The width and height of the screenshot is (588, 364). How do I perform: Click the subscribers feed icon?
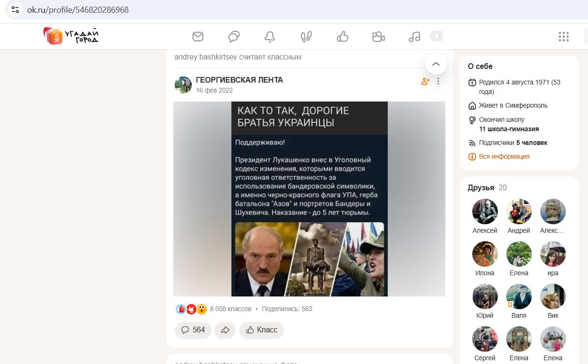tap(472, 143)
